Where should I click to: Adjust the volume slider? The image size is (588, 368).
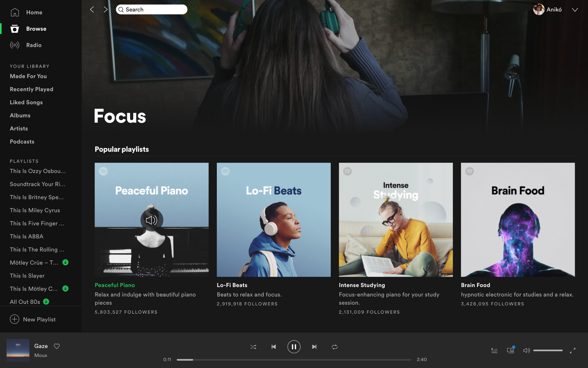pos(548,351)
